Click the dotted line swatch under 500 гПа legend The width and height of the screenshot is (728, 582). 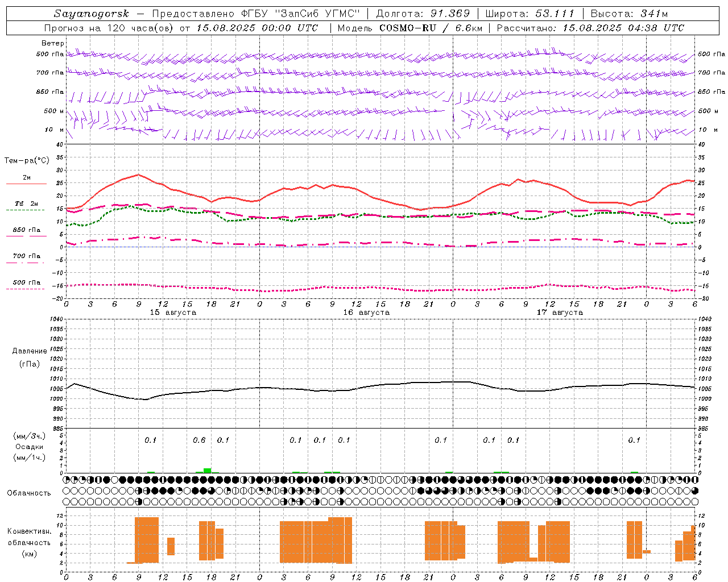pos(25,289)
